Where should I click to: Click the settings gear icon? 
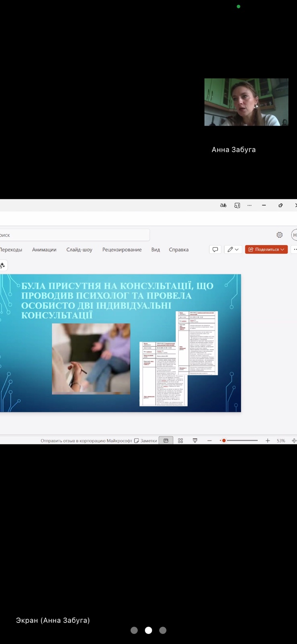279,235
